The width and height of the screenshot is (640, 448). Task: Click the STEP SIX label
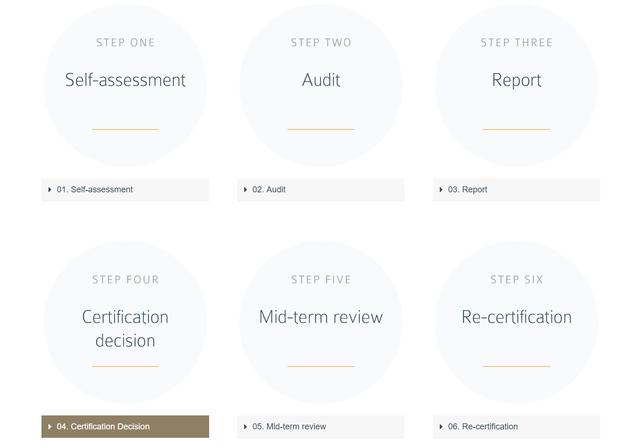(x=516, y=279)
